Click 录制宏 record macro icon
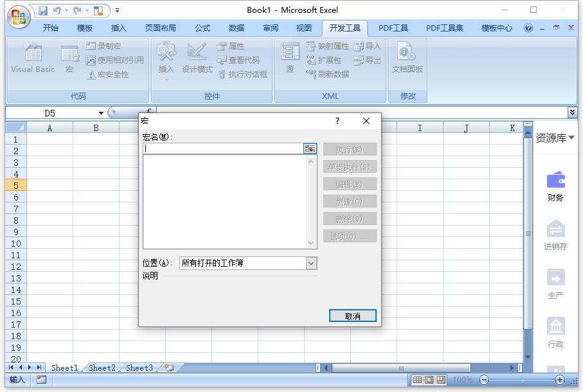 pos(103,46)
